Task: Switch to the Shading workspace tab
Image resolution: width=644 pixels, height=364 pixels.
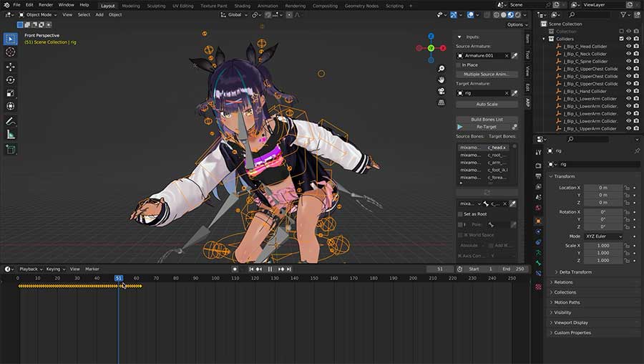Action: 243,6
